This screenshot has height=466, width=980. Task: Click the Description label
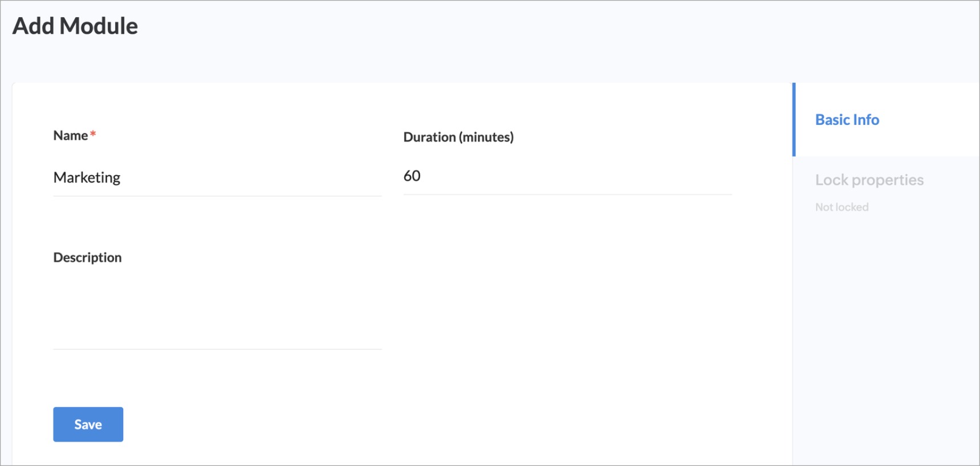[87, 257]
